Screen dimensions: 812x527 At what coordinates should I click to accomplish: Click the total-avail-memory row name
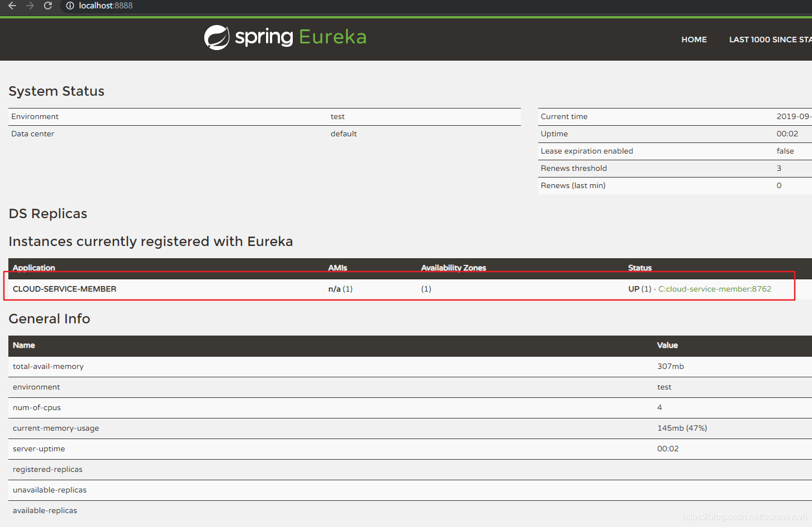48,366
